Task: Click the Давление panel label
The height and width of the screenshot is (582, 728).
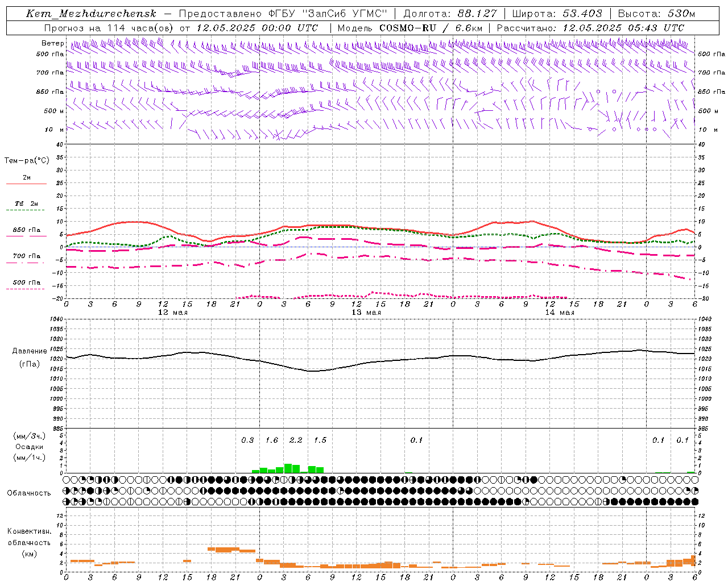Action: (30, 351)
